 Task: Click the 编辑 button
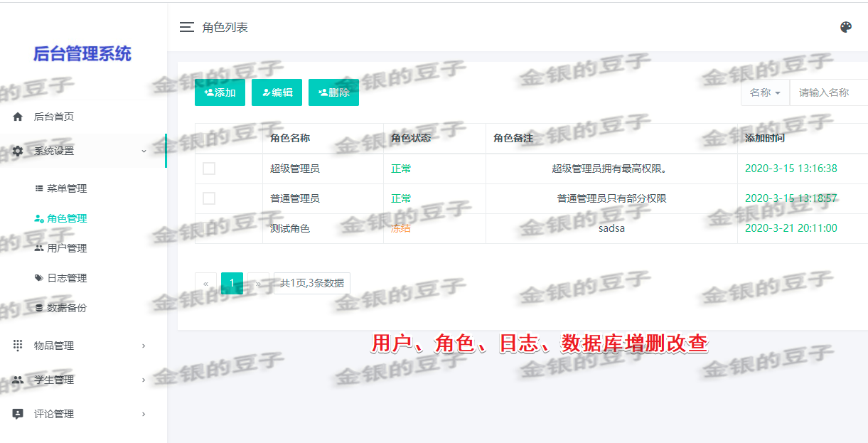pyautogui.click(x=277, y=92)
